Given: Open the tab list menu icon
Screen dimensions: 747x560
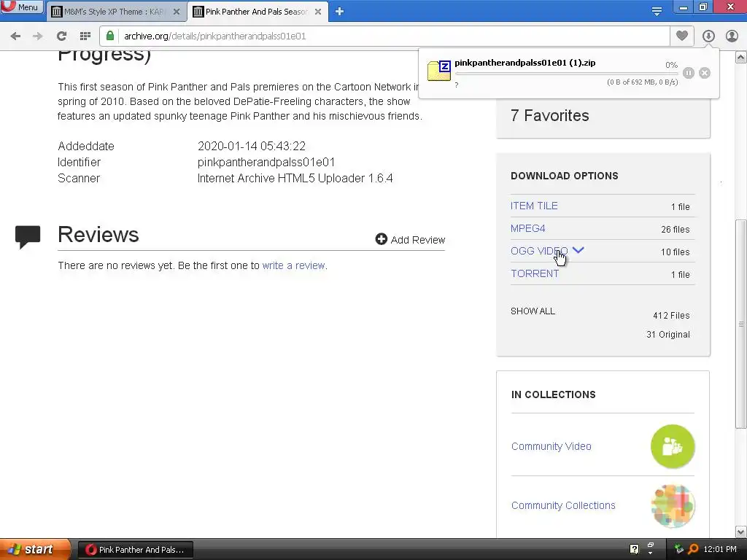Looking at the screenshot, I should pyautogui.click(x=657, y=12).
